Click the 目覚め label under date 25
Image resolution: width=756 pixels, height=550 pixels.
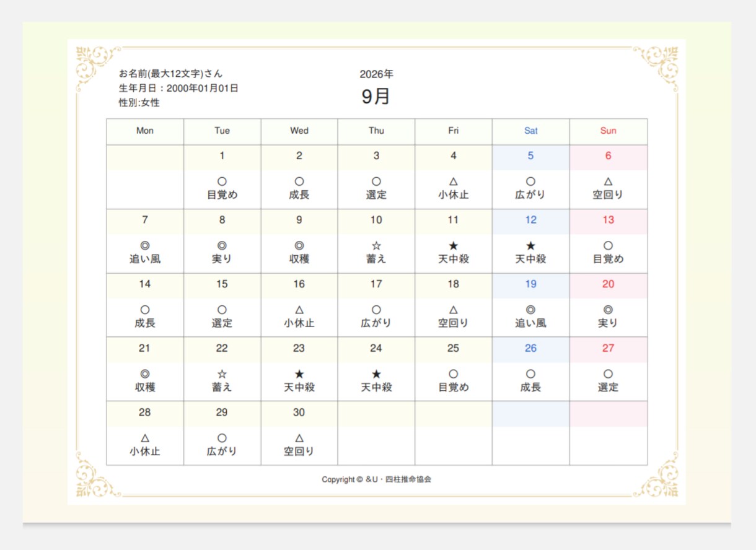point(454,387)
